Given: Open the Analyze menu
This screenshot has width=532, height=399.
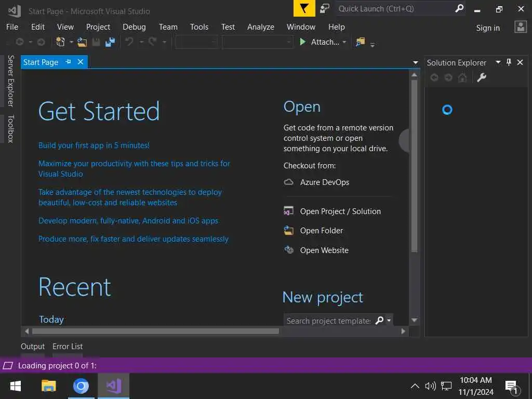Looking at the screenshot, I should pyautogui.click(x=261, y=27).
